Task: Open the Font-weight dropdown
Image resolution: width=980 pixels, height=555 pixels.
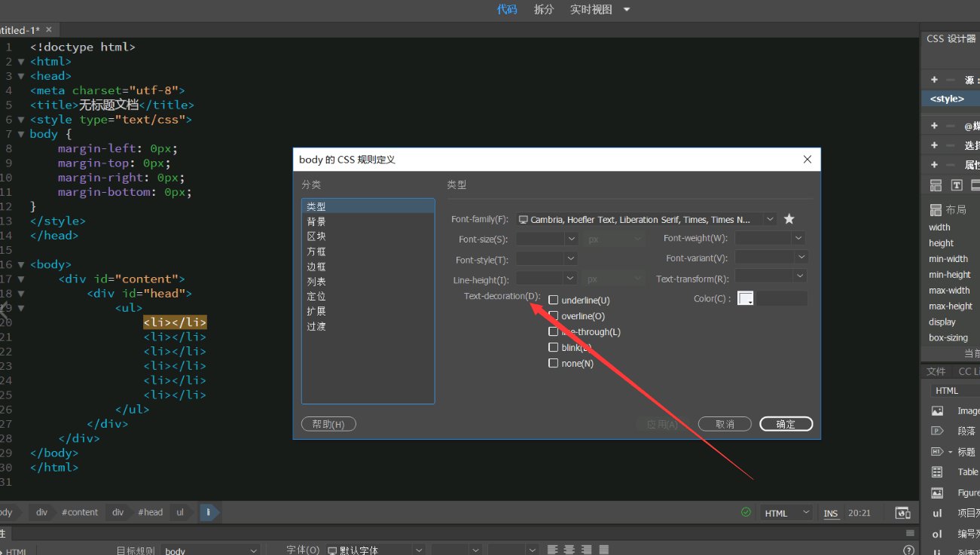Action: point(798,239)
